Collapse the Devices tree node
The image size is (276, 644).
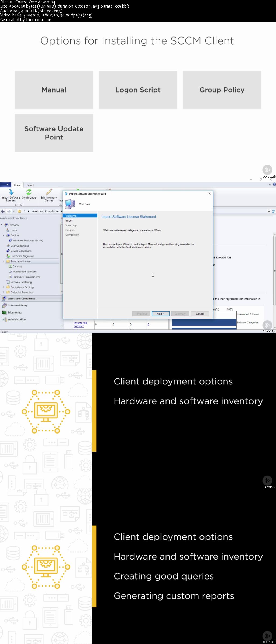click(x=4, y=235)
